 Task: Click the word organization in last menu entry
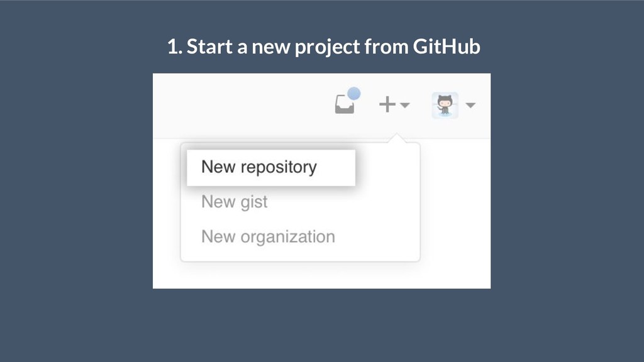coord(288,237)
